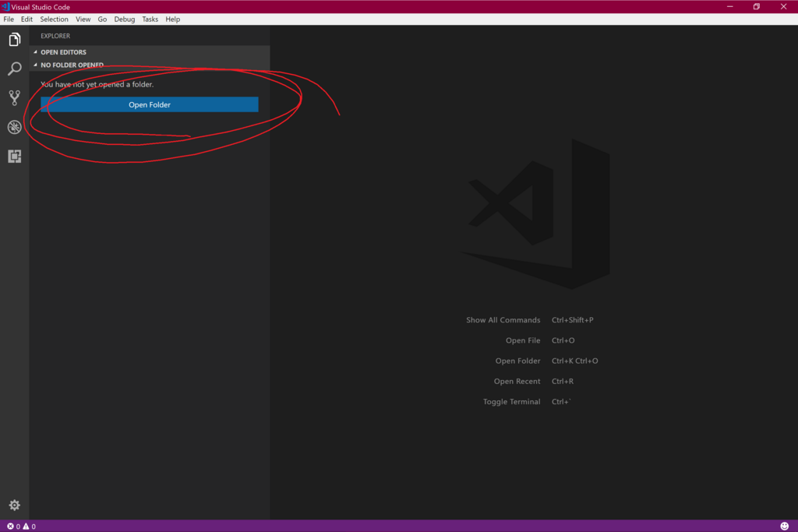Minimize the Visual Studio Code window
The image size is (798, 532).
coord(729,6)
